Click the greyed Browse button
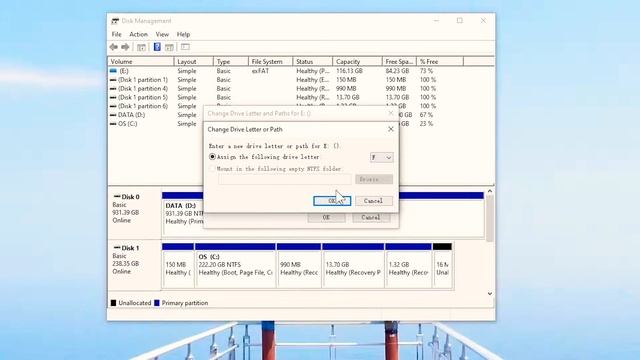This screenshot has height=360, width=640. click(373, 179)
